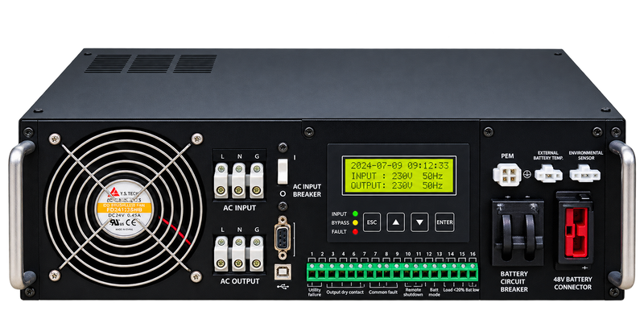Viewport: 644px width, 336px height.
Task: Tap the down arrow navigation button
Action: [x=419, y=222]
